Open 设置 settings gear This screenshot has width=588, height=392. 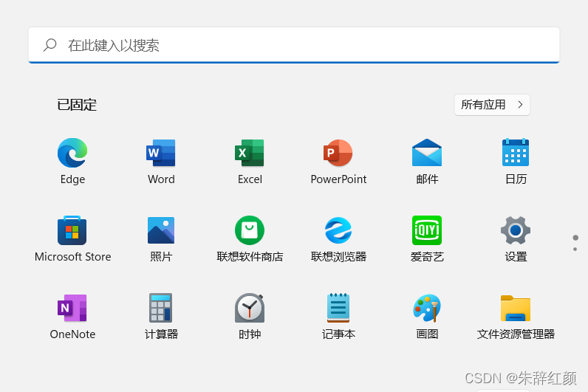point(516,230)
